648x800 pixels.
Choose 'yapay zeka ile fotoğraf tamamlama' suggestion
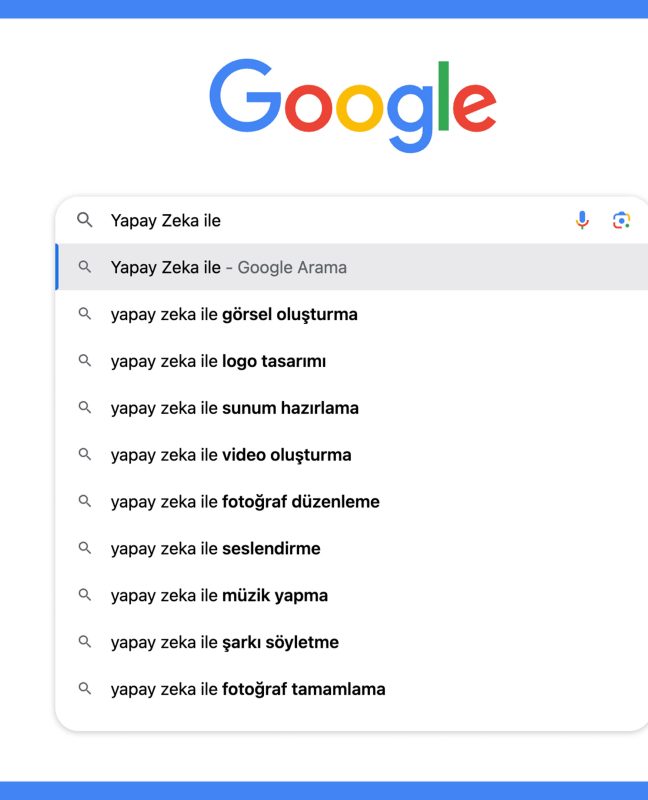[x=352, y=689]
